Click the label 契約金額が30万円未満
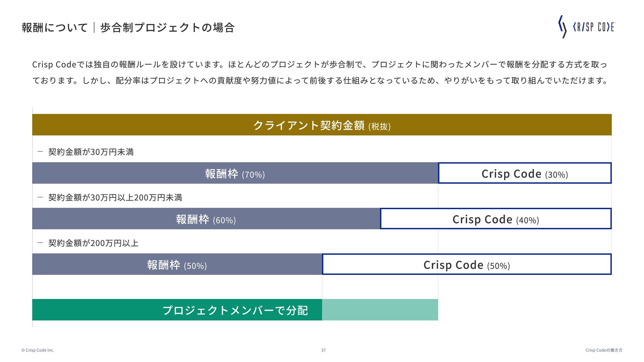The height and width of the screenshot is (362, 644). pyautogui.click(x=91, y=152)
